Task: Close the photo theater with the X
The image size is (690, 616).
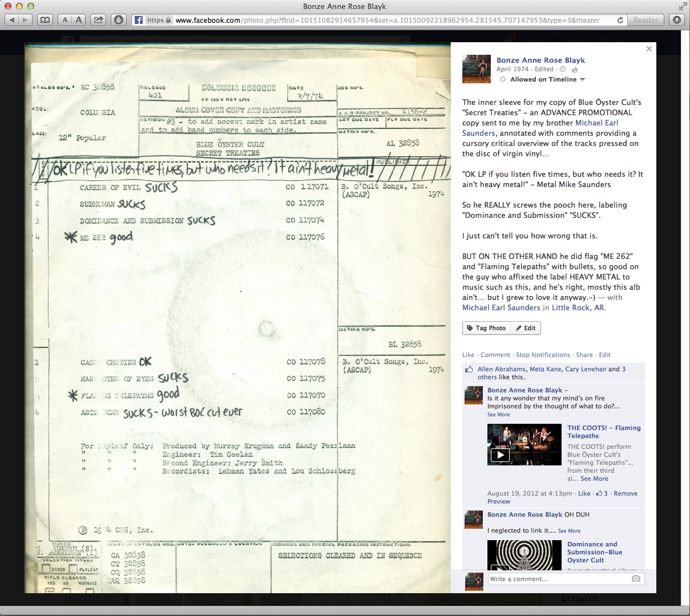Action: (x=649, y=49)
